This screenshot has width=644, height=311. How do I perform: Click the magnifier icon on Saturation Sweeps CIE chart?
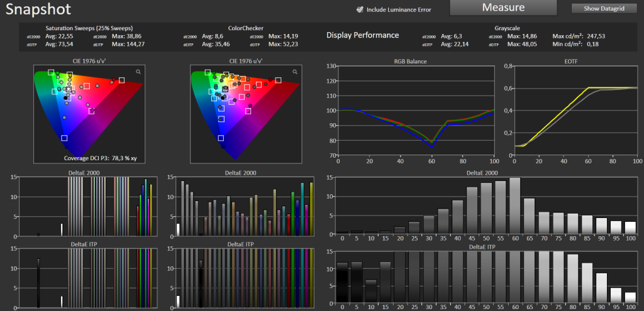138,72
